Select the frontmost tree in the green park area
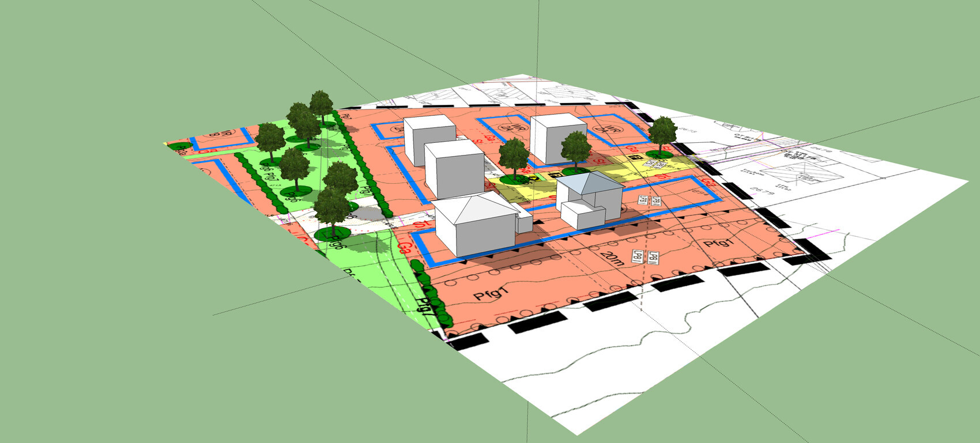Image resolution: width=980 pixels, height=443 pixels. (331, 209)
